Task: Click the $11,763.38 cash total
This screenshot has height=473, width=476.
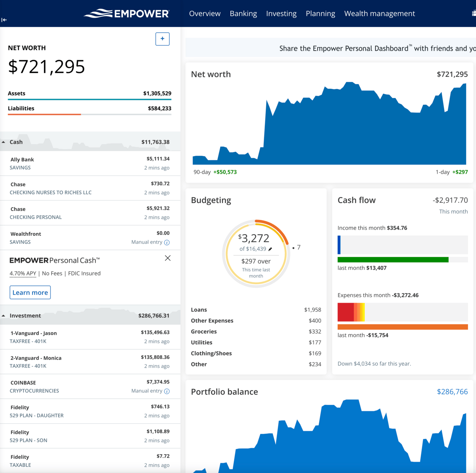Action: coord(155,142)
